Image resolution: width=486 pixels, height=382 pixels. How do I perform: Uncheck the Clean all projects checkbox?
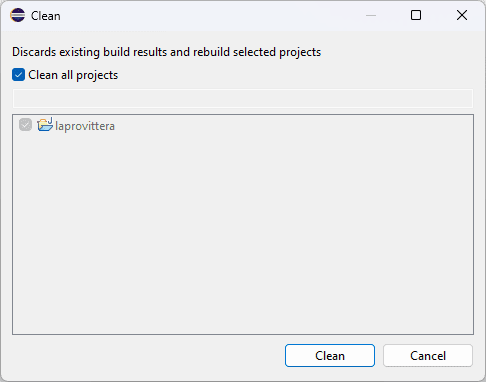click(x=18, y=75)
